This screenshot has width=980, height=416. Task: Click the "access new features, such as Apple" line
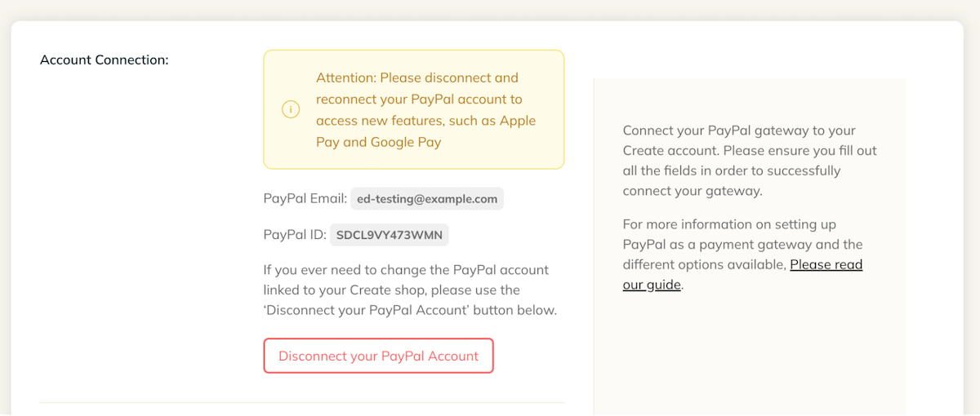[426, 121]
